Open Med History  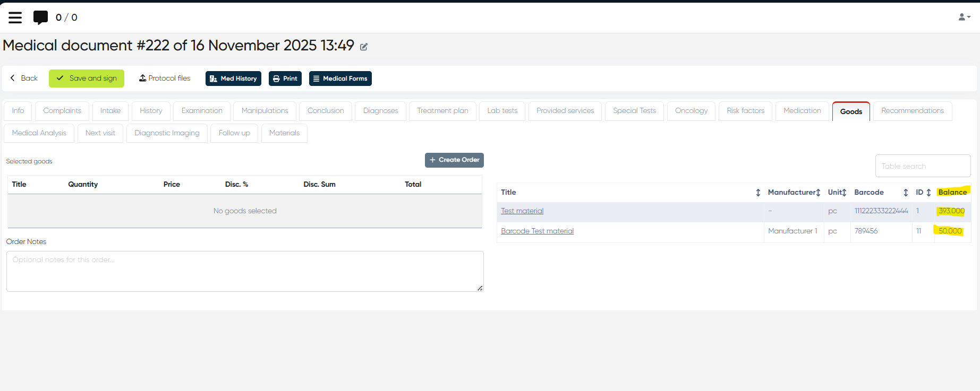(233, 79)
